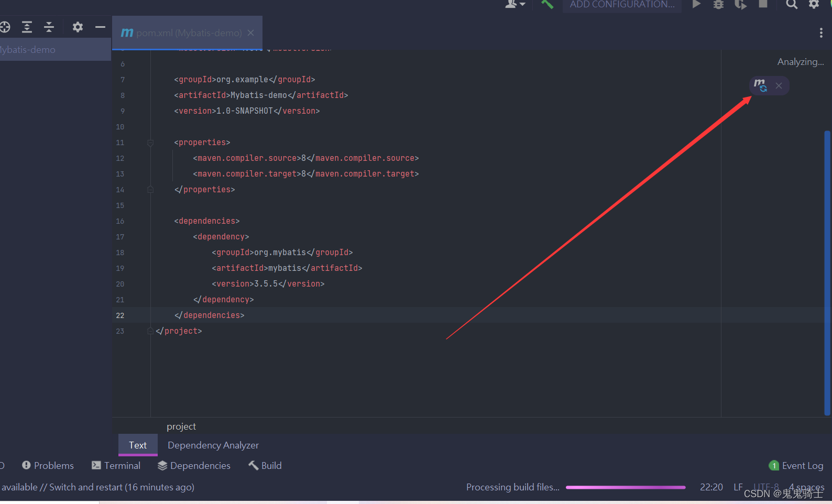
Task: Click the closing dependencies tag on line 22
Action: [x=210, y=315]
